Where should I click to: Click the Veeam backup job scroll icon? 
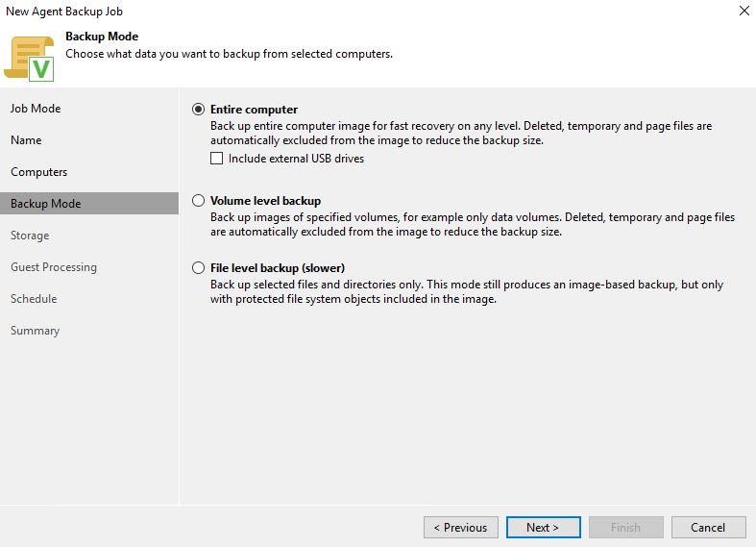coord(29,59)
